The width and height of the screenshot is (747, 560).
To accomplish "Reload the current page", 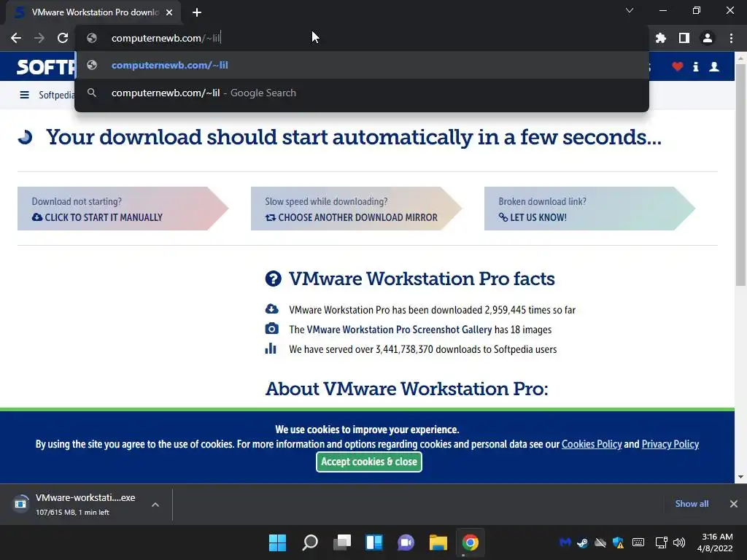I will (63, 38).
